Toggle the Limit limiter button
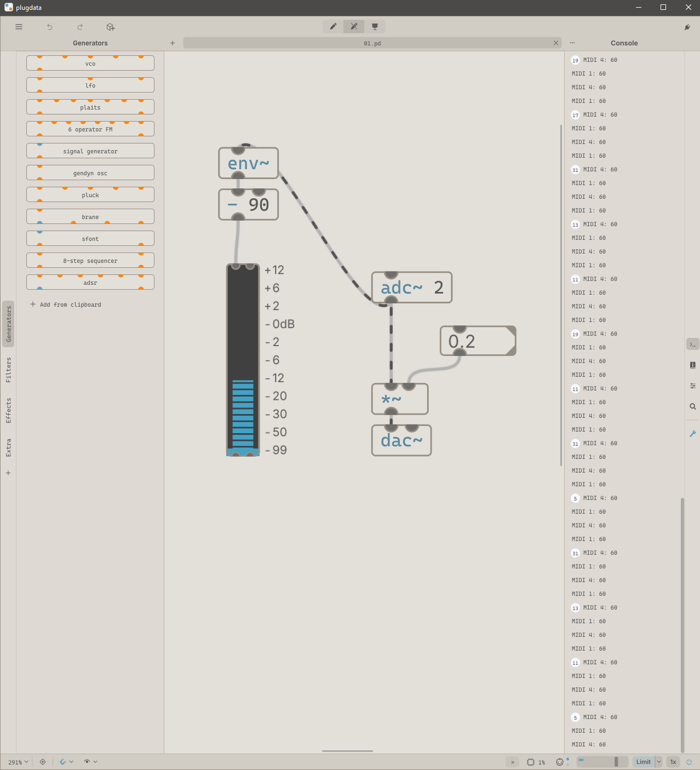The width and height of the screenshot is (700, 770). coord(643,762)
